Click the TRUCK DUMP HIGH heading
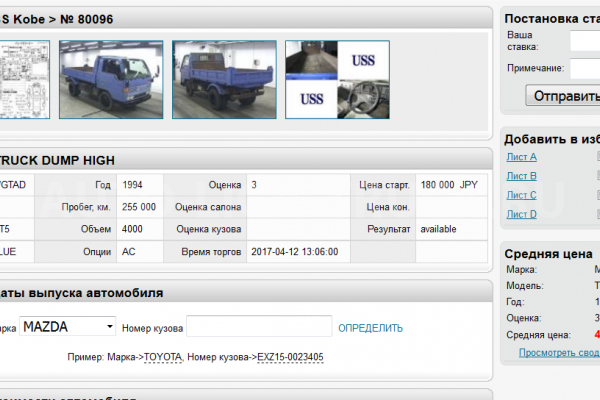 pos(57,160)
